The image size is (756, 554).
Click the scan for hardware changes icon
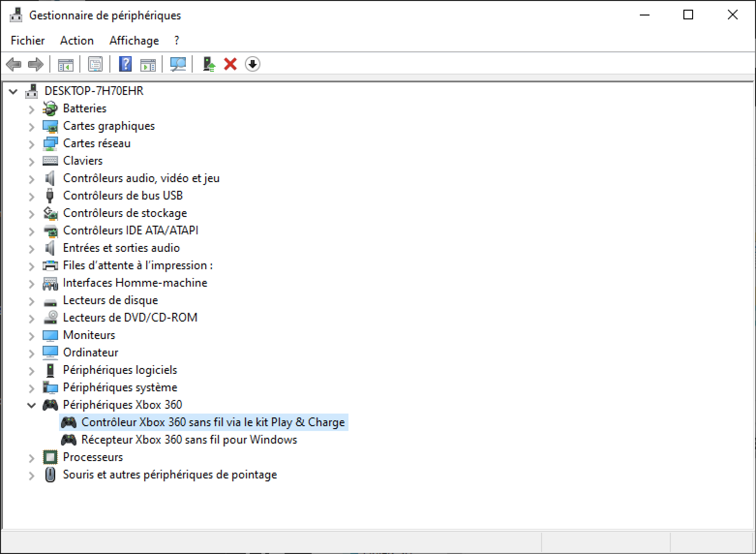[x=178, y=64]
